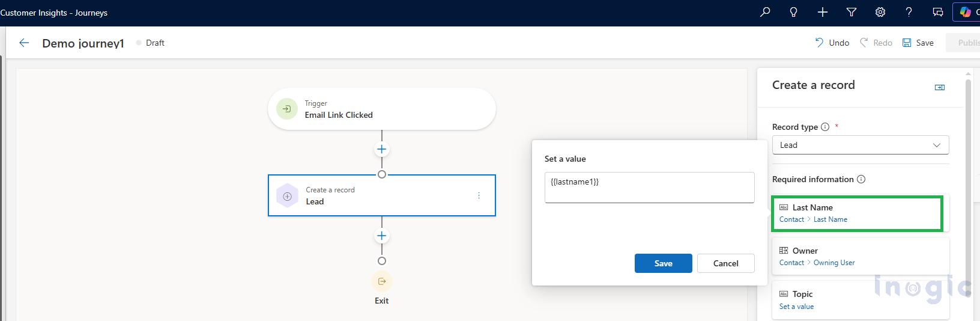Save the journey from the top toolbar
The width and height of the screenshot is (980, 321).
pyautogui.click(x=918, y=43)
